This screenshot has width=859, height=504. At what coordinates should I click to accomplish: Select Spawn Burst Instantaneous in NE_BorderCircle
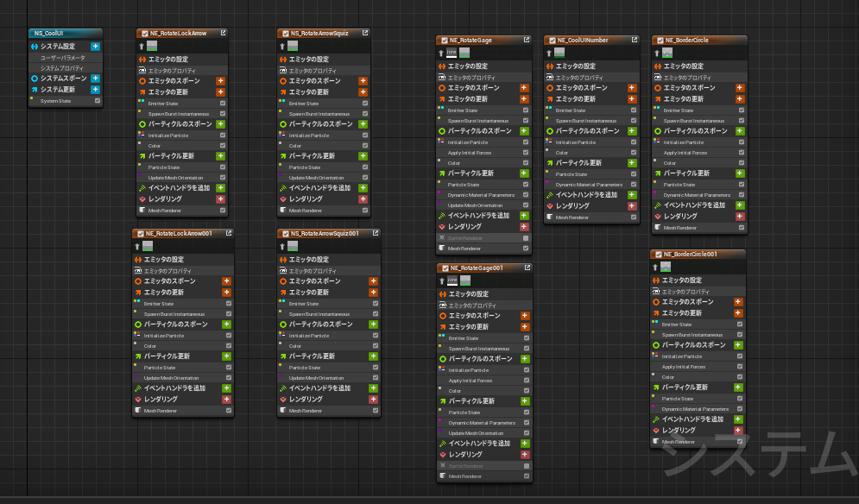[x=699, y=121]
